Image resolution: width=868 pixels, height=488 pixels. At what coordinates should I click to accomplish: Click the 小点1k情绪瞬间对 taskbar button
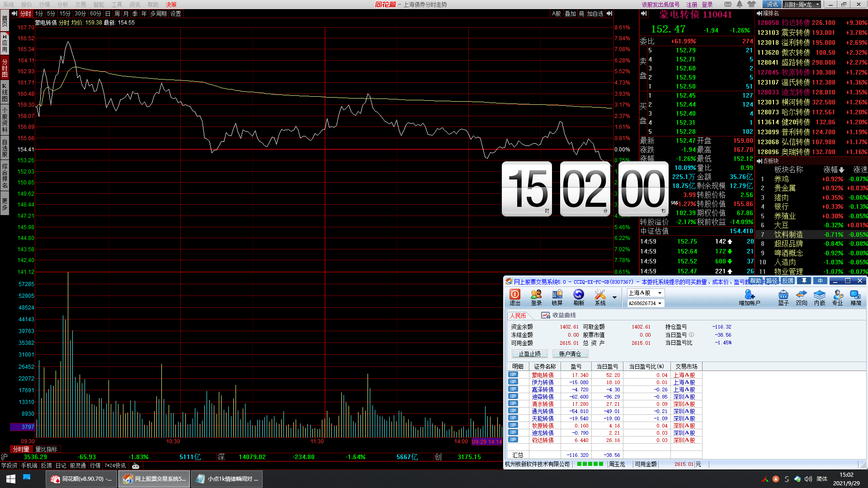pyautogui.click(x=227, y=479)
